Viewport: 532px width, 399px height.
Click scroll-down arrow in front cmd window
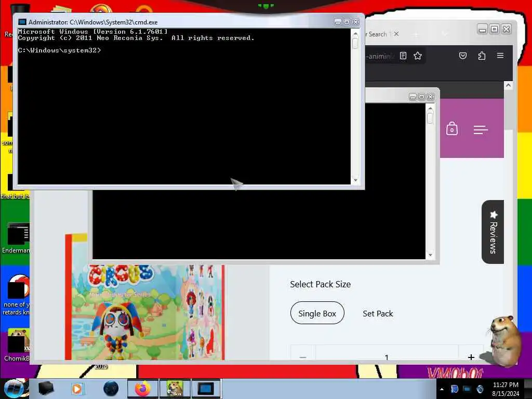click(x=355, y=180)
